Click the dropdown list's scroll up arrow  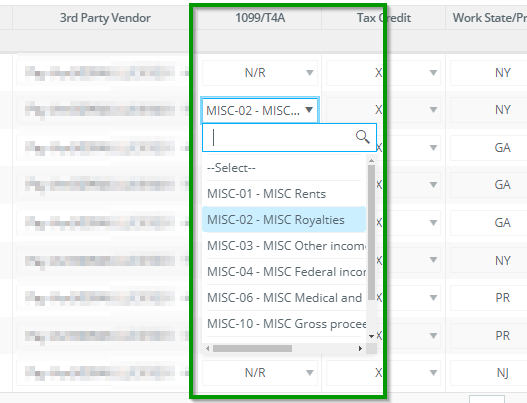pyautogui.click(x=371, y=161)
